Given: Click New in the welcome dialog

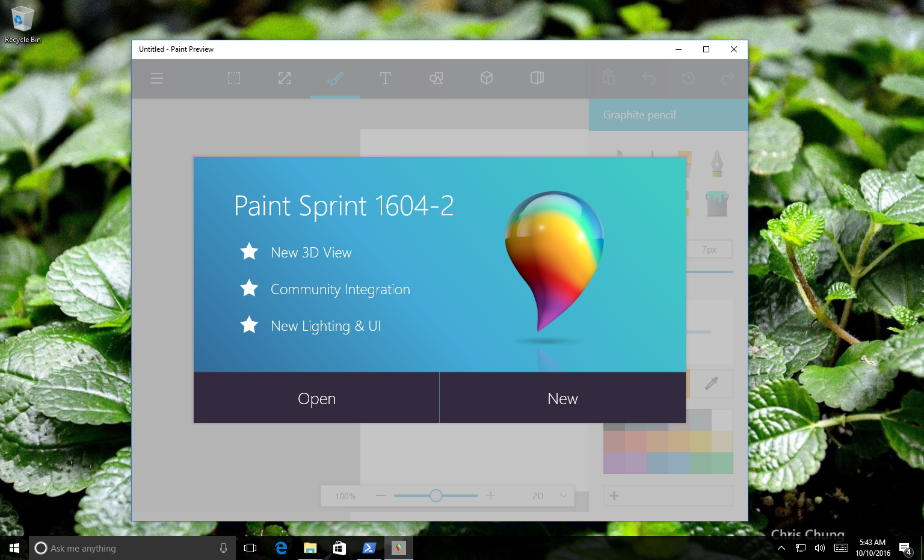Looking at the screenshot, I should click(562, 398).
